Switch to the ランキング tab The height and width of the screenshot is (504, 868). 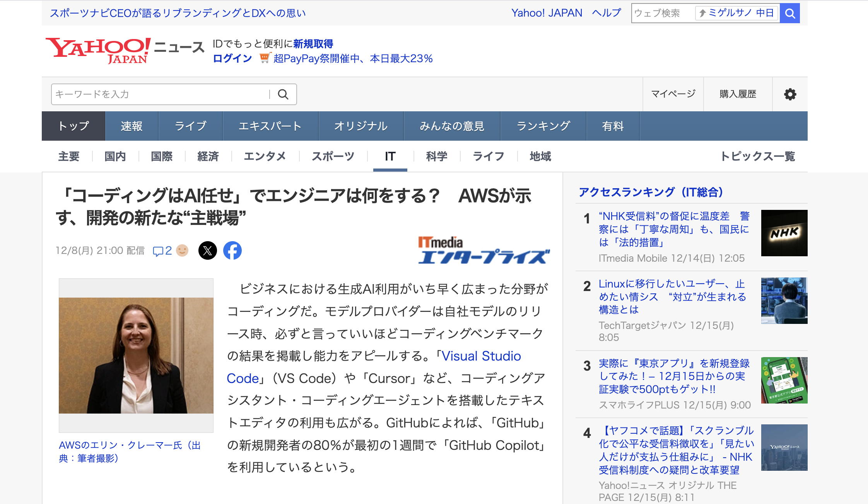[x=543, y=126]
